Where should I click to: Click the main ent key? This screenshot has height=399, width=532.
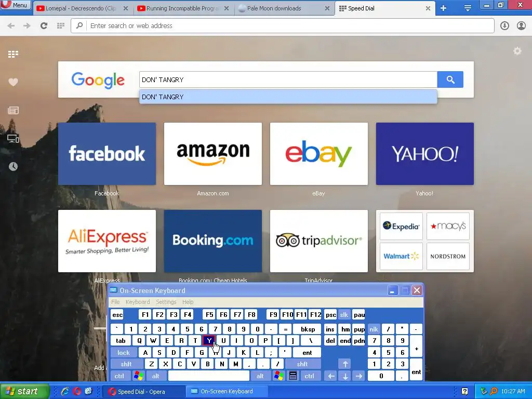(x=307, y=353)
